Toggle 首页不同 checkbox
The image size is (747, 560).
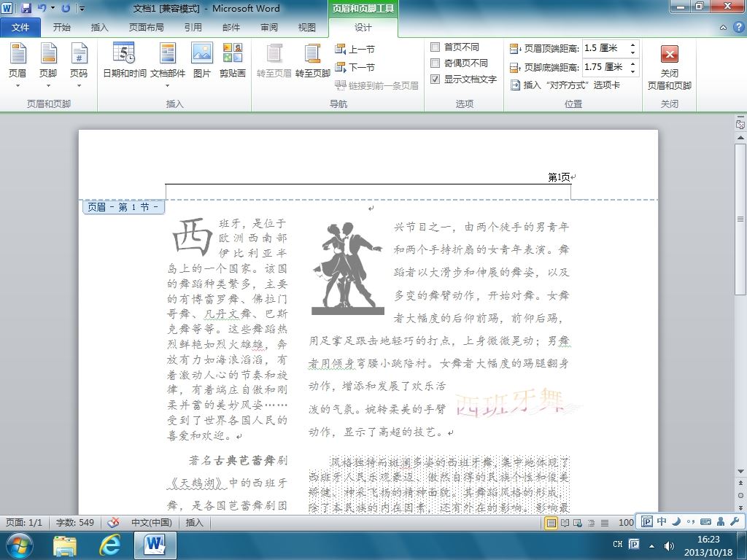click(x=435, y=47)
